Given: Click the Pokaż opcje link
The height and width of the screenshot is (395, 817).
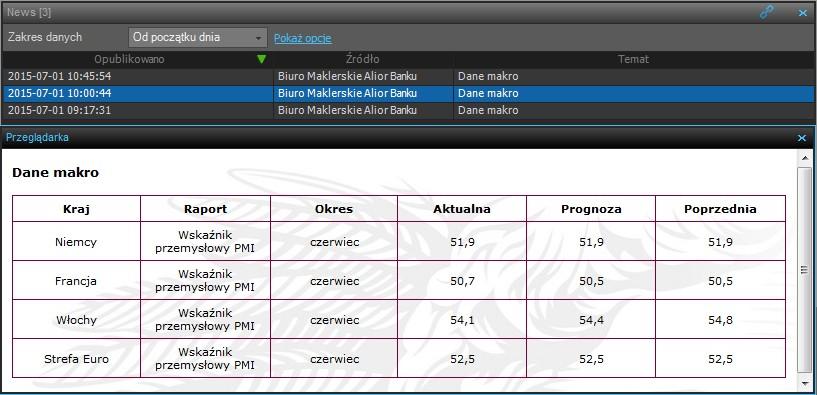Looking at the screenshot, I should [x=303, y=38].
